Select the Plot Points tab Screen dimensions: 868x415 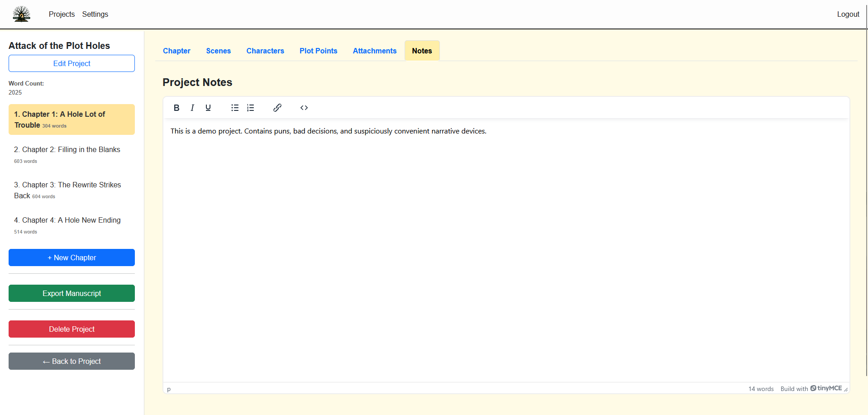[318, 51]
